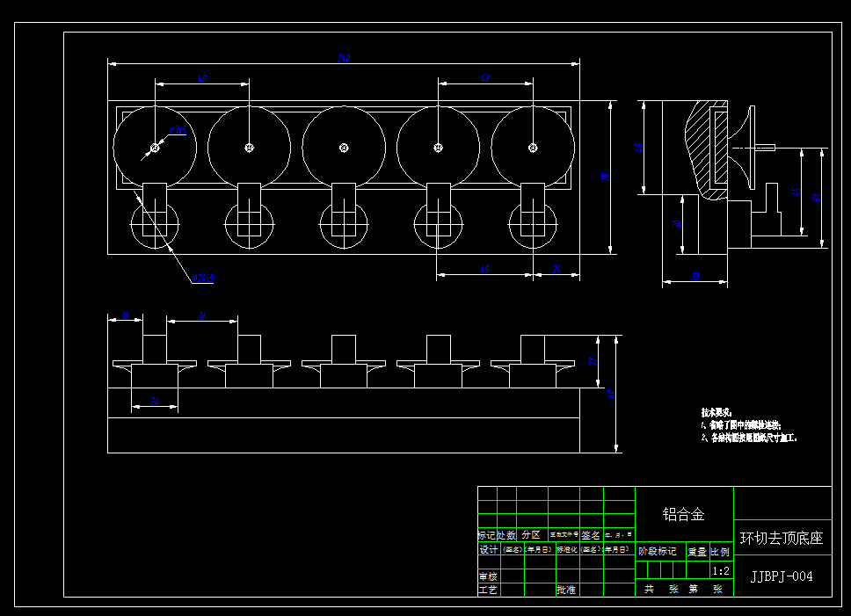The width and height of the screenshot is (851, 616).
Task: Select the vertical 48 dimension in side view
Action: pyautogui.click(x=638, y=148)
